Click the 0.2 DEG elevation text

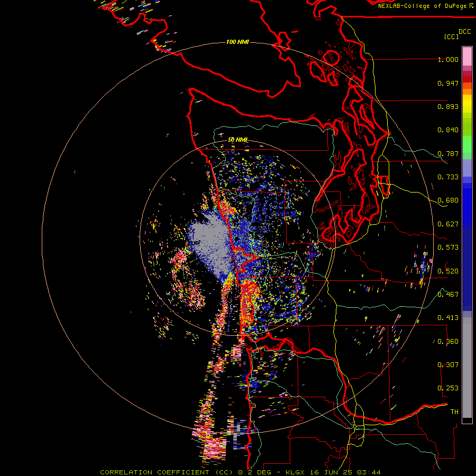click(x=255, y=472)
